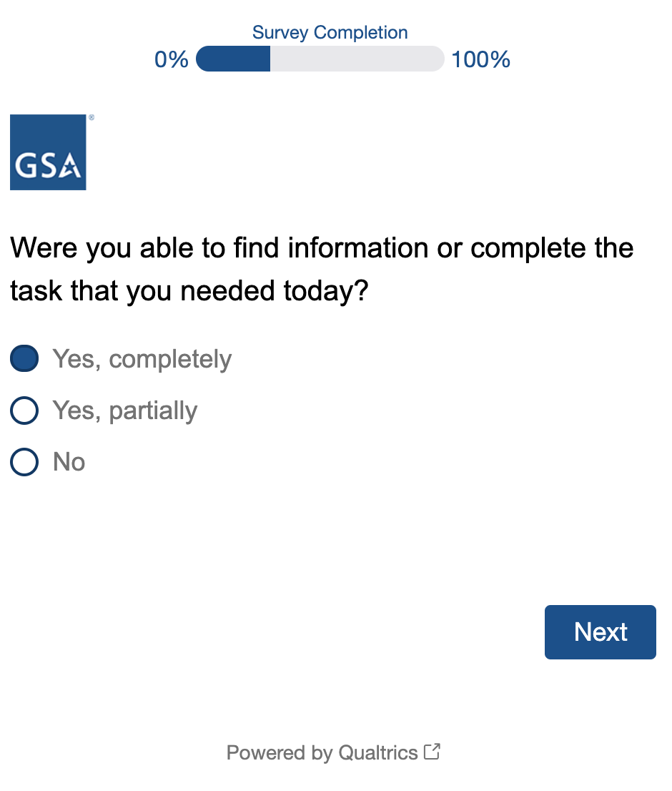Image resolution: width=672 pixels, height=791 pixels.
Task: Click the "No" answer label text
Action: 69,462
